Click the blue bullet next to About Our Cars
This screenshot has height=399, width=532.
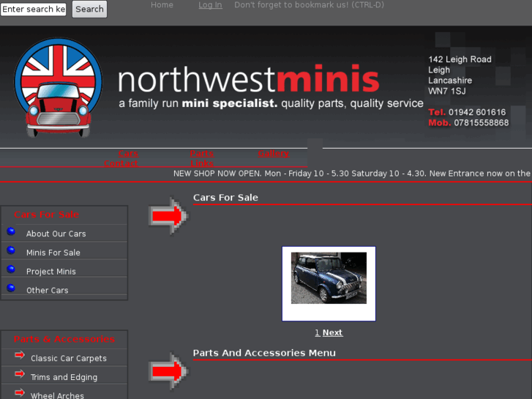tap(11, 231)
